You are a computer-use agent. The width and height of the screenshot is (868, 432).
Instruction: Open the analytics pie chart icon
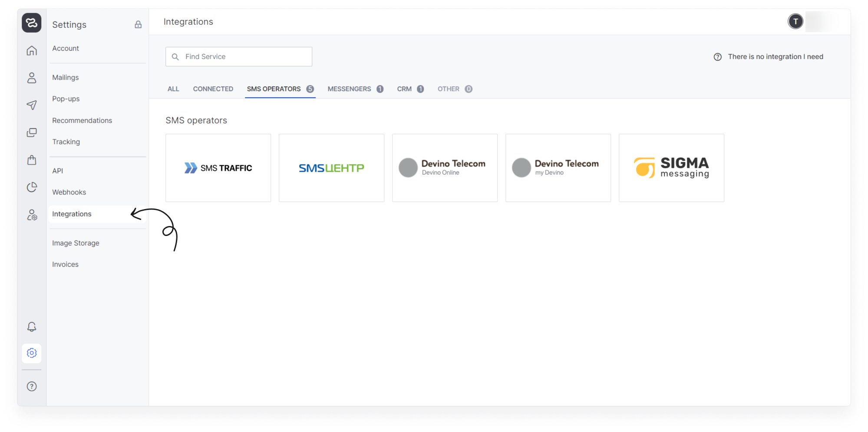point(32,187)
